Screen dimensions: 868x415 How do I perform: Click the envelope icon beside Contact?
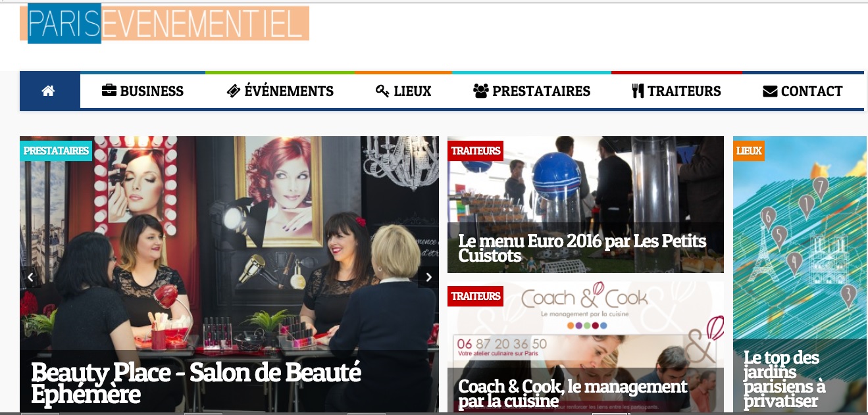(770, 91)
